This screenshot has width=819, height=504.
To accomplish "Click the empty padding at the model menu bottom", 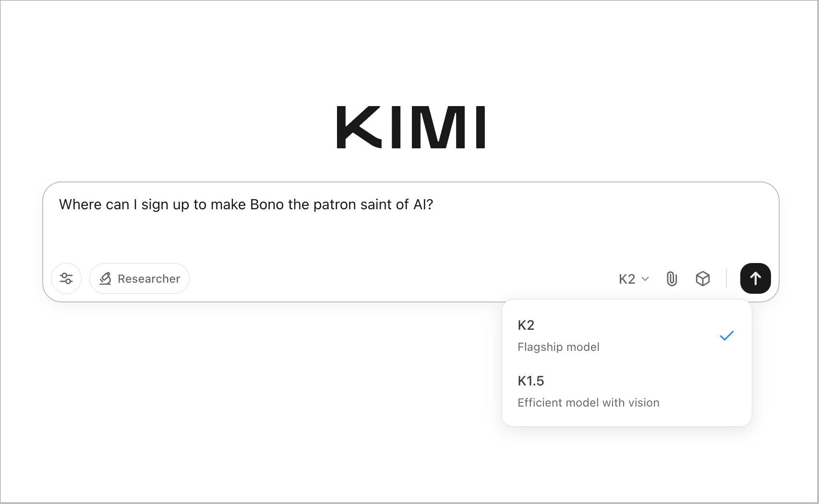I will tap(626, 419).
